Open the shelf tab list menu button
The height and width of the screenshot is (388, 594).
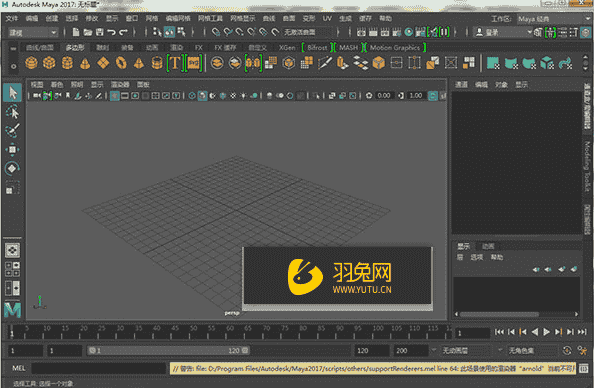coord(14,48)
